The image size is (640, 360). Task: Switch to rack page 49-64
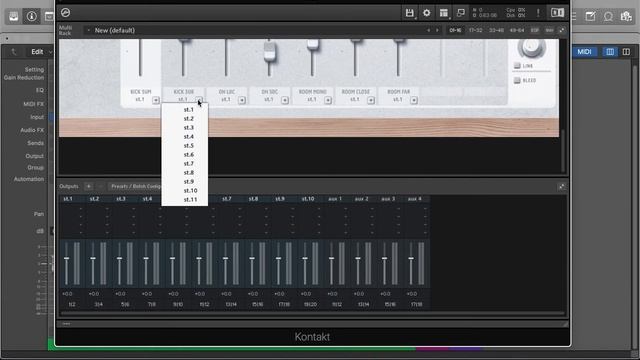[517, 30]
